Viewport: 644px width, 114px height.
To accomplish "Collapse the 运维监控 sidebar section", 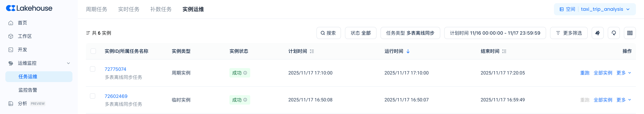I will click(x=68, y=63).
